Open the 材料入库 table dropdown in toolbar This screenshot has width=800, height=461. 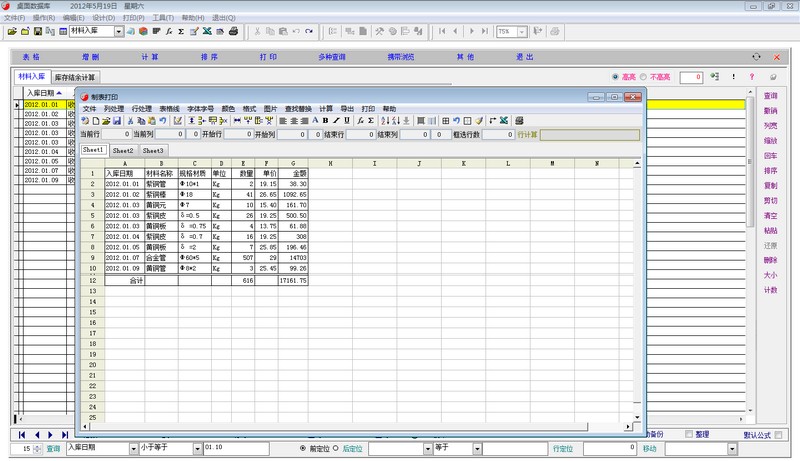click(119, 32)
